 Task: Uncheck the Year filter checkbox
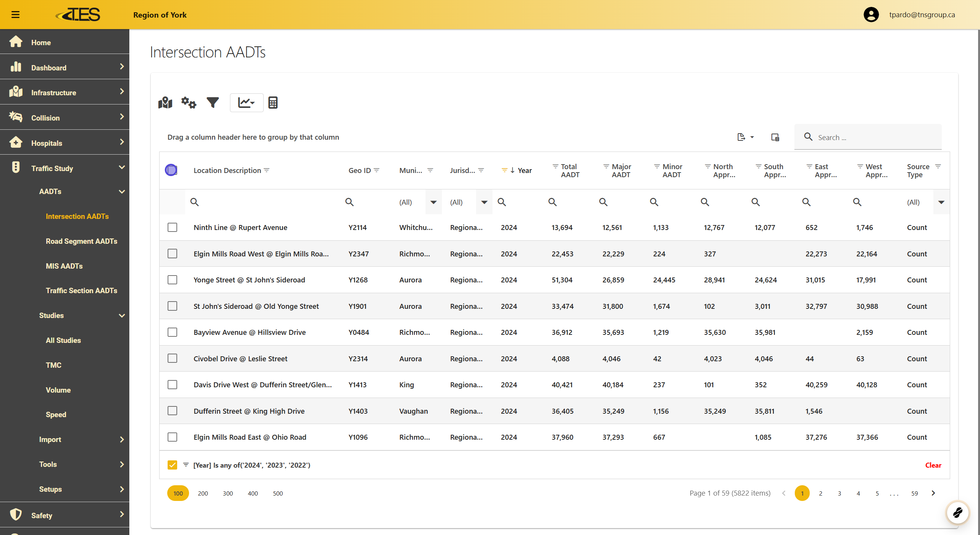pyautogui.click(x=172, y=465)
